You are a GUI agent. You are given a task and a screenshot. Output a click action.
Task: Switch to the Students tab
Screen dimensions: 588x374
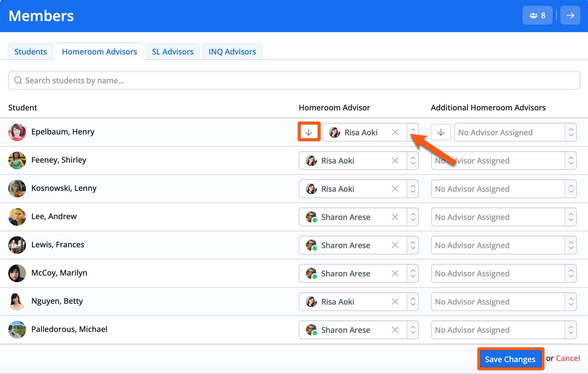coord(30,52)
